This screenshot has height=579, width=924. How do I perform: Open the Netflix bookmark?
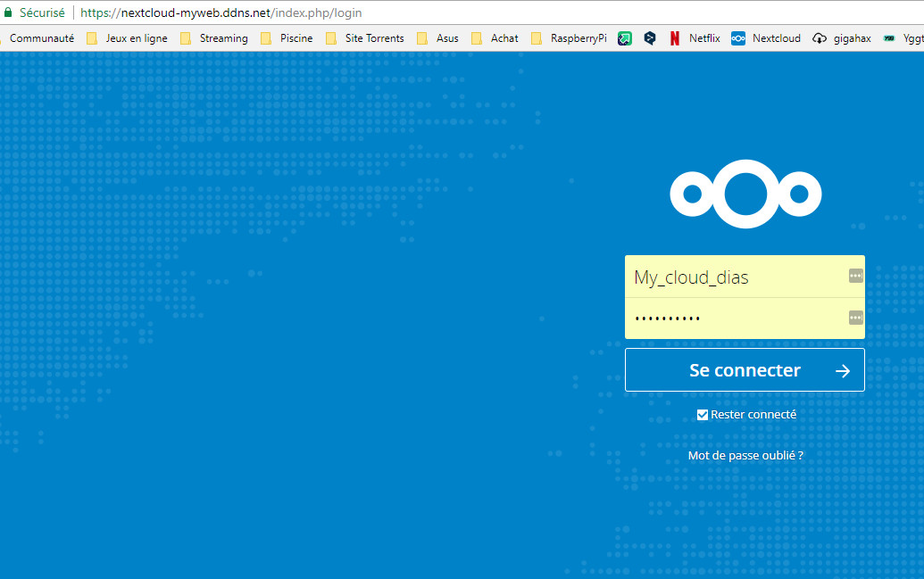(x=695, y=38)
